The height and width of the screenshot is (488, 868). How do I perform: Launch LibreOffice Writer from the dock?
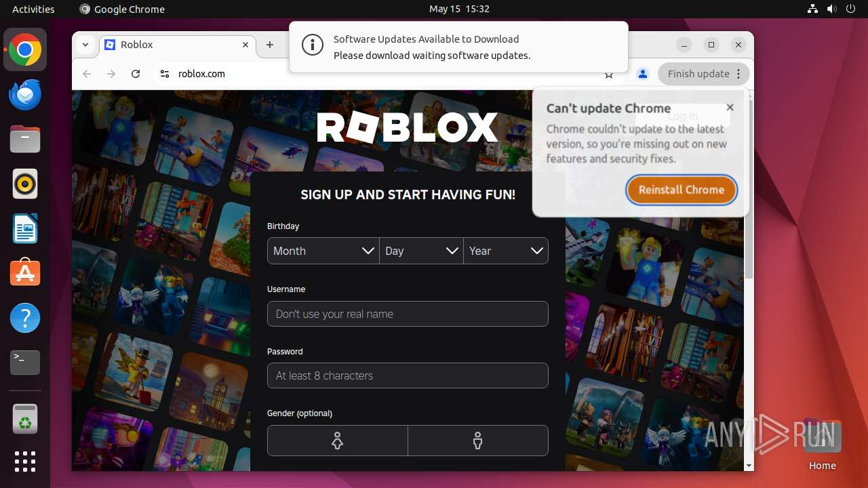(x=25, y=228)
